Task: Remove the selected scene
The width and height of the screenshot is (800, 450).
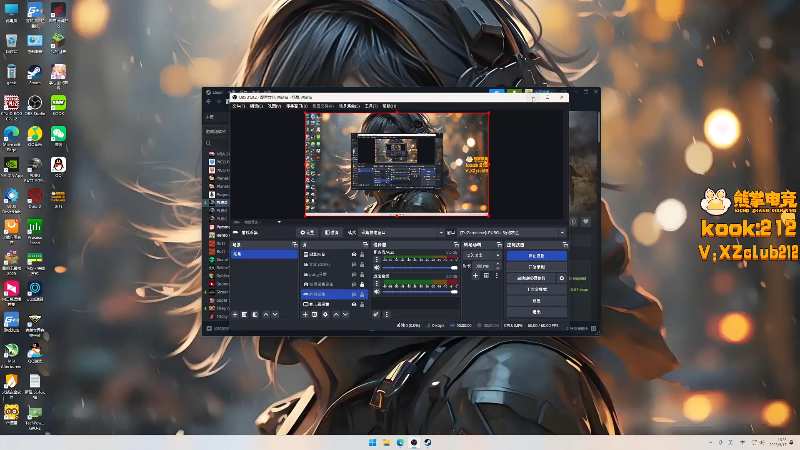Action: coord(244,314)
